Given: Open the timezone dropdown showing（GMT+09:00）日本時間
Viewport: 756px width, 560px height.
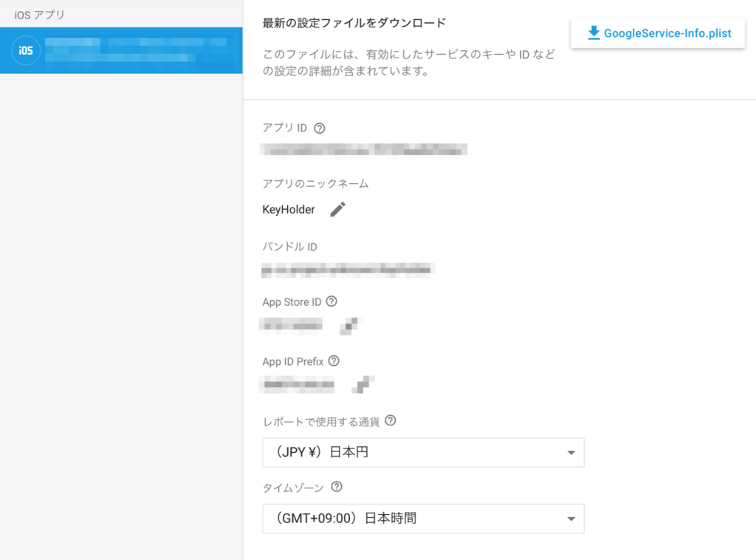Looking at the screenshot, I should [x=423, y=519].
